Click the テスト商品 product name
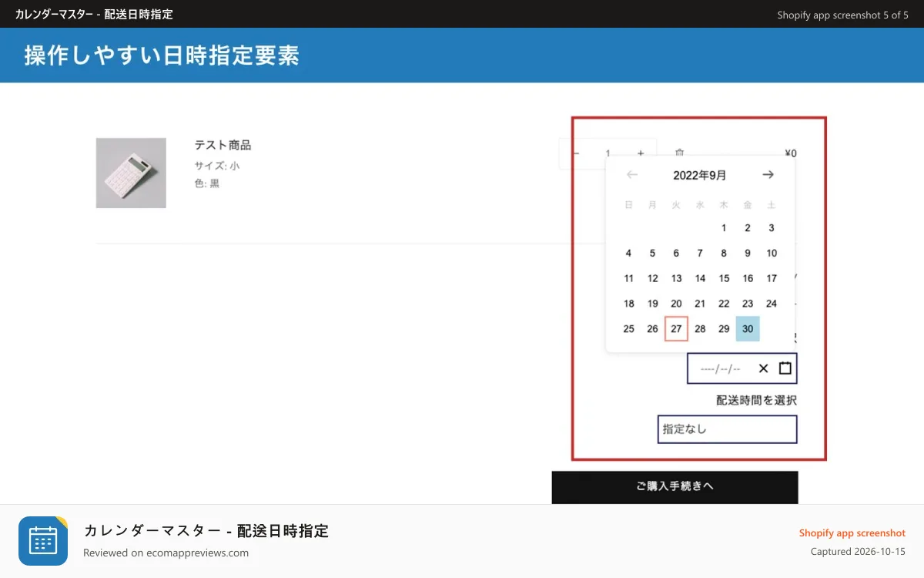This screenshot has height=578, width=924. (x=223, y=145)
